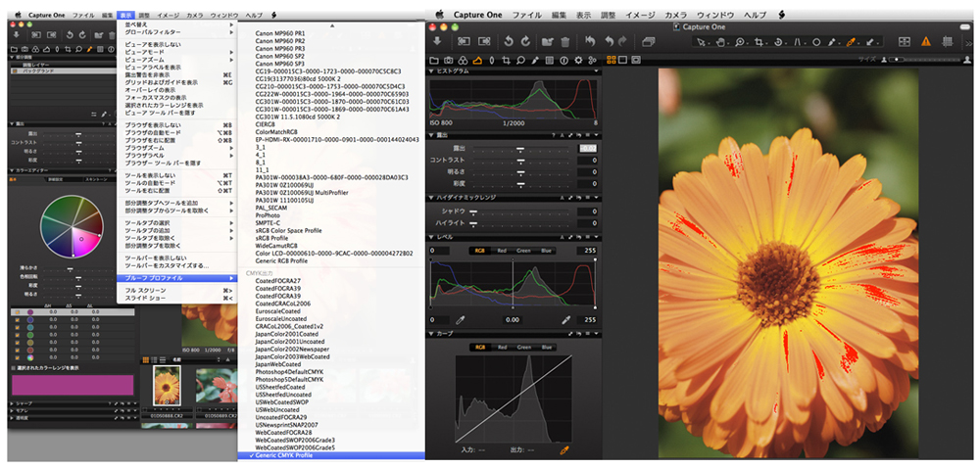Open the gear Batch tool tab

click(x=578, y=61)
